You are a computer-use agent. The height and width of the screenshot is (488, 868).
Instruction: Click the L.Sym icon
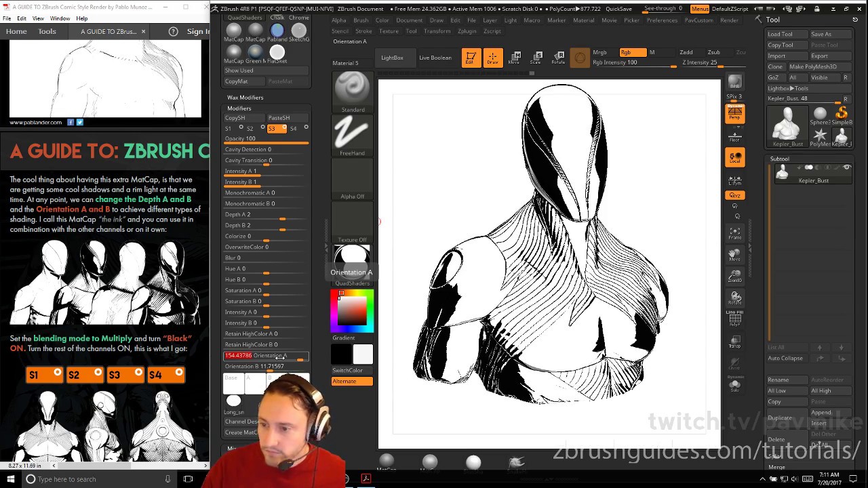pyautogui.click(x=735, y=180)
